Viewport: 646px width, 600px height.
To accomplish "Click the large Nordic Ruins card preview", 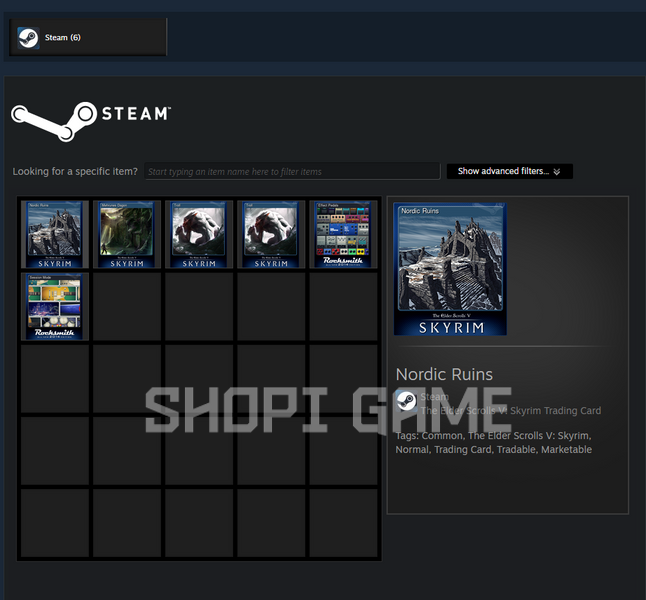I will point(450,269).
